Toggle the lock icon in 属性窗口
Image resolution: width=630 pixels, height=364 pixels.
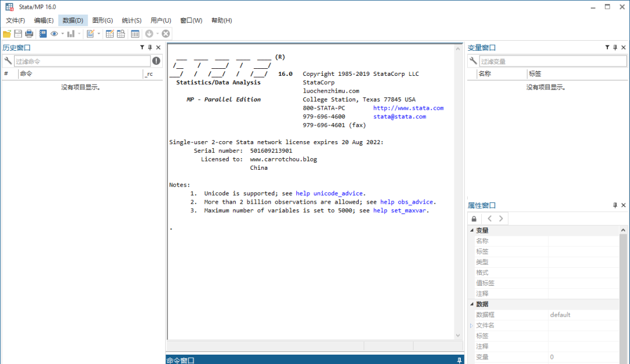click(474, 219)
